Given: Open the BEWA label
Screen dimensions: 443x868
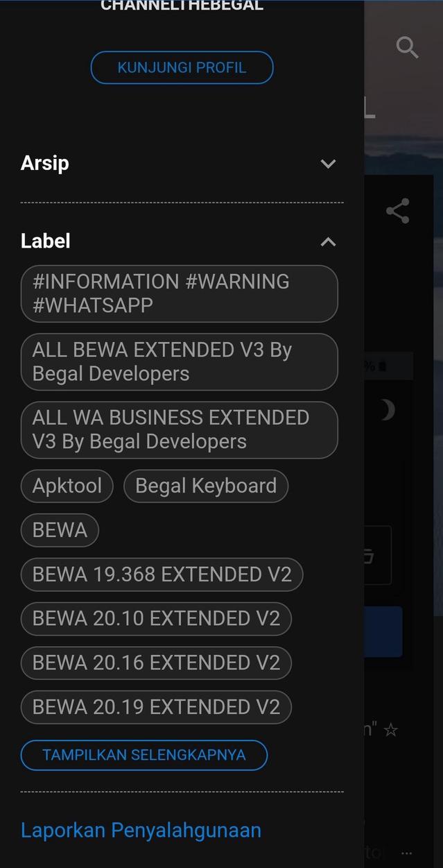Looking at the screenshot, I should tap(60, 529).
